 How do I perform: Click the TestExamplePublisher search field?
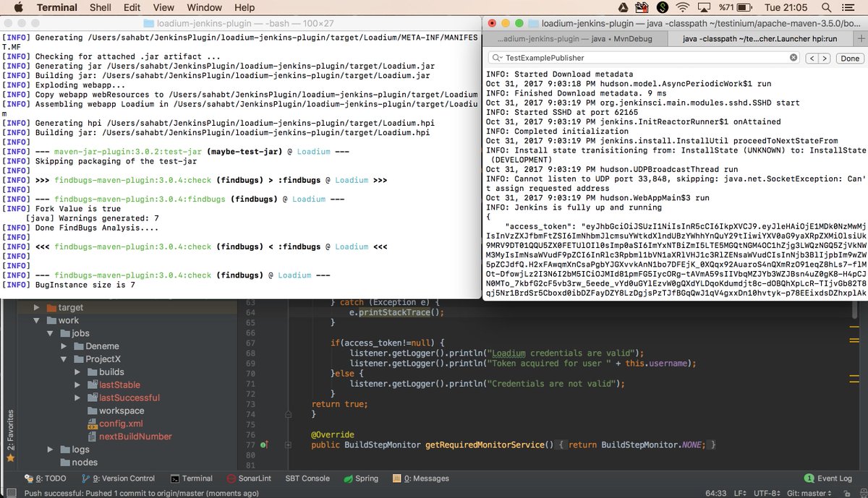point(644,58)
